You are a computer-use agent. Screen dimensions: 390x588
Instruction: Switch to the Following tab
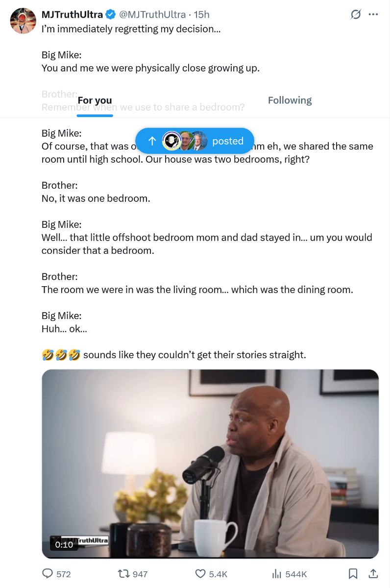click(290, 100)
